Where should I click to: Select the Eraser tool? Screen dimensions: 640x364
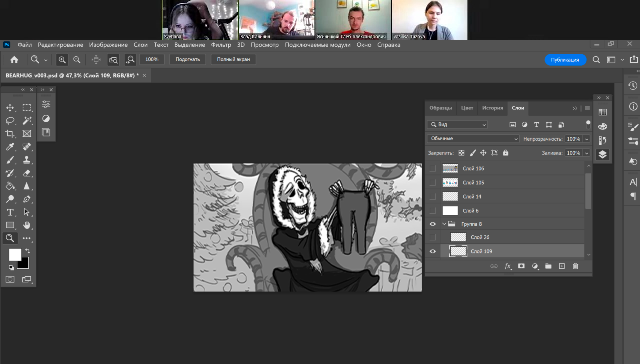[27, 173]
